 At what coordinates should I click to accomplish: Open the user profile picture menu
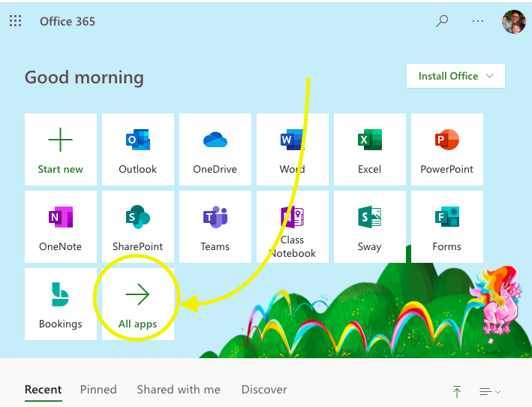(514, 21)
